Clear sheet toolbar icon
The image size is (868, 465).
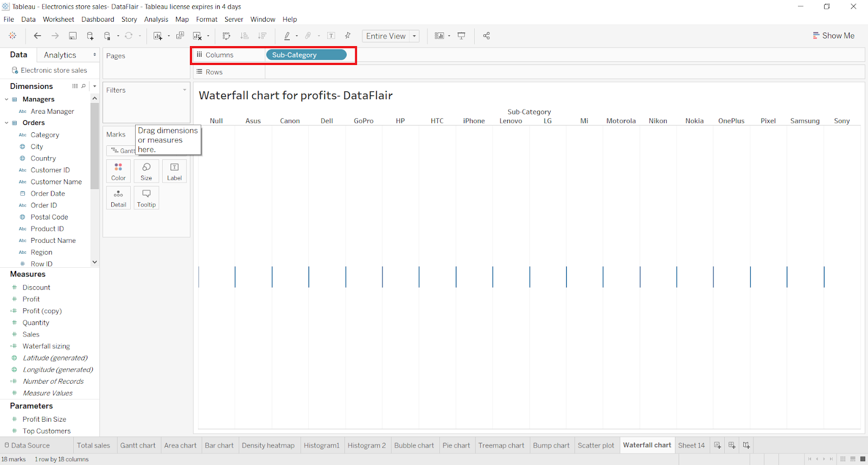pos(197,36)
